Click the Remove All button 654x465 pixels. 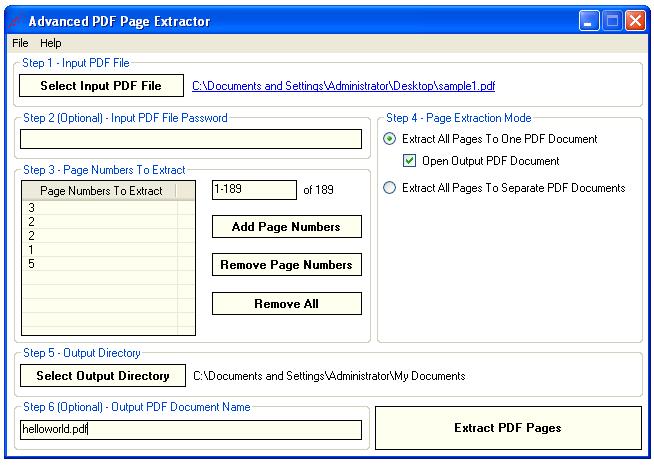click(x=287, y=303)
